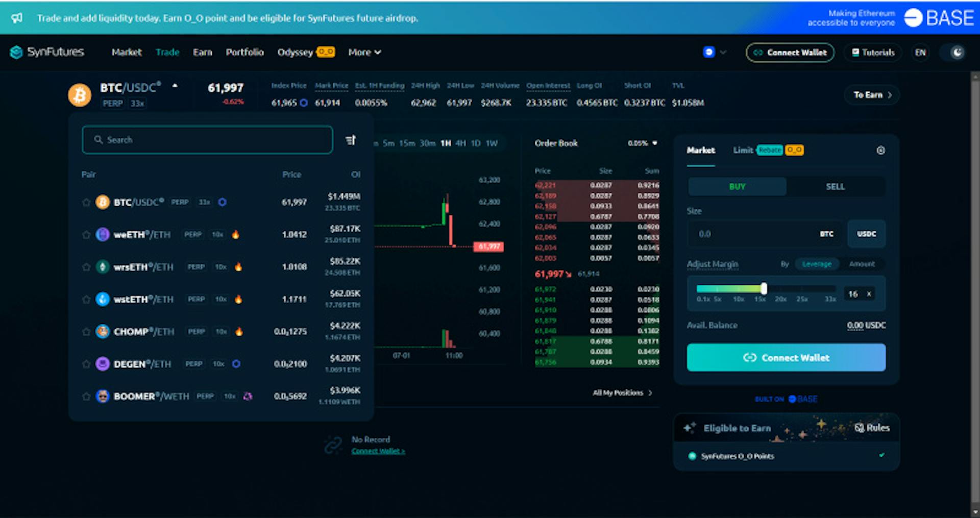Click the pair Search field

tap(207, 140)
